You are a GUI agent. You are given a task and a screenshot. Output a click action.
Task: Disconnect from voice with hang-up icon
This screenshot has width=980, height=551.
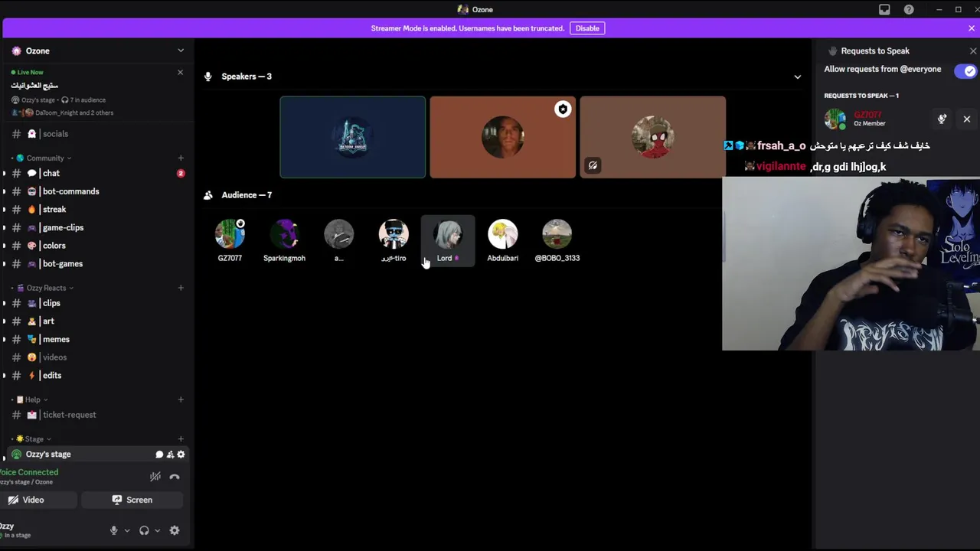pyautogui.click(x=175, y=477)
